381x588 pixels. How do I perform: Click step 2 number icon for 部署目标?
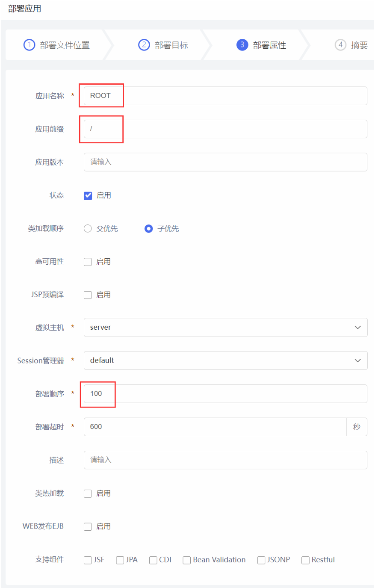point(144,45)
